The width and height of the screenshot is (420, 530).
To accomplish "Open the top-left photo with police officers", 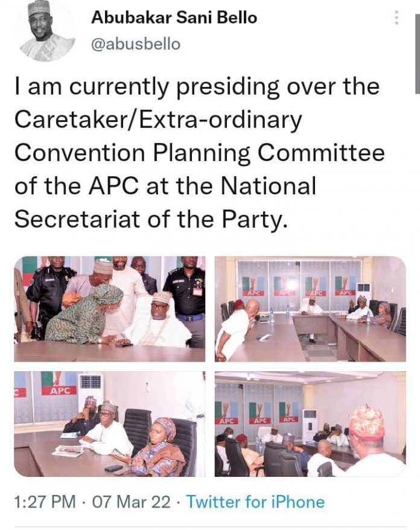I will pyautogui.click(x=109, y=309).
